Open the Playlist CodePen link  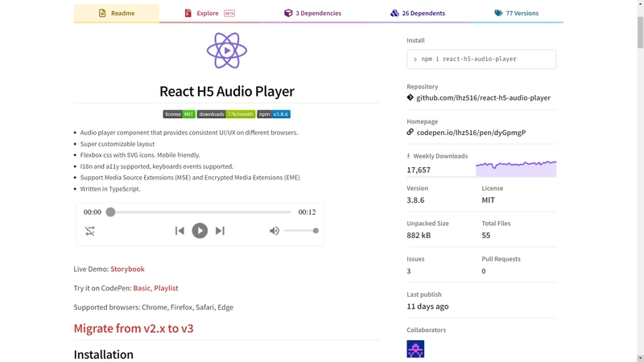[166, 288]
